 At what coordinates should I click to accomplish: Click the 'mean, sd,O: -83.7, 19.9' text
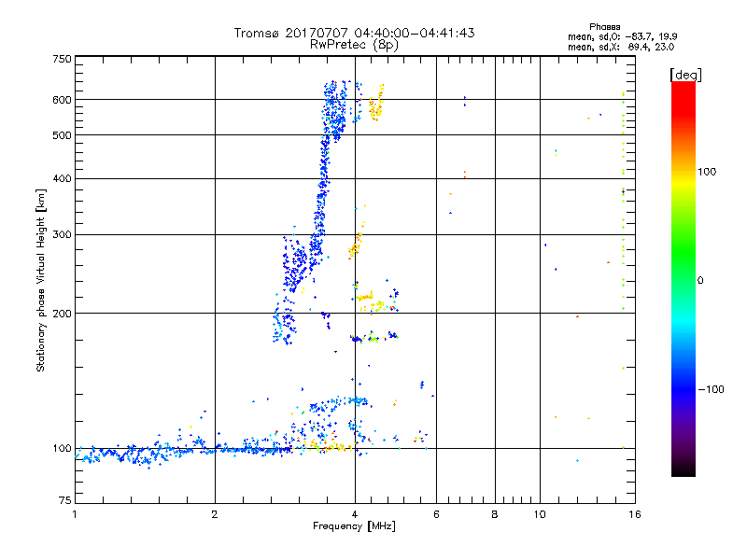click(x=622, y=36)
